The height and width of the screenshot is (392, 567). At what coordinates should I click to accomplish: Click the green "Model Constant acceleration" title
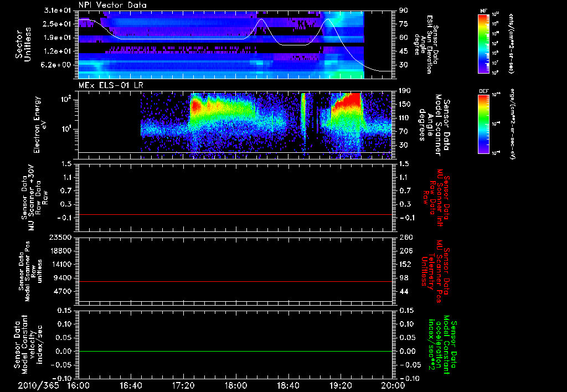442,345
